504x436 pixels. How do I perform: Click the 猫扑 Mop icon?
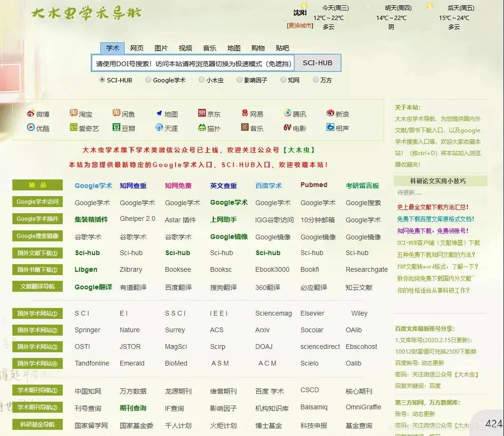tap(202, 128)
